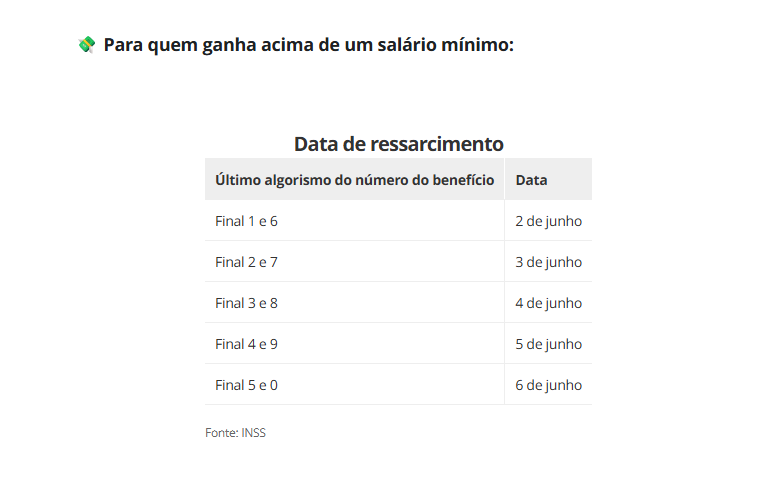
Task: Click the 'Fonte: INSS' source caption
Action: click(235, 432)
